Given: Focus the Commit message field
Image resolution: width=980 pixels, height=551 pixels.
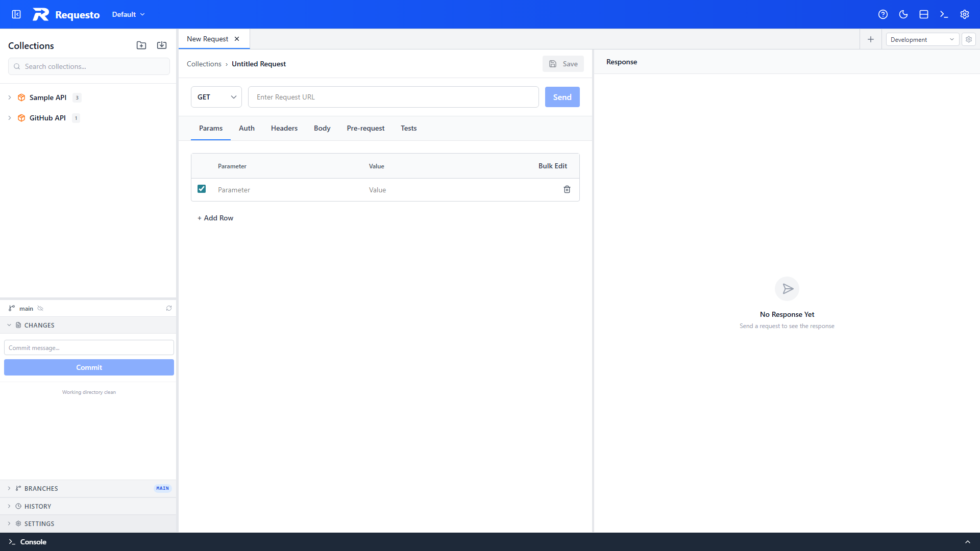Looking at the screenshot, I should point(89,347).
